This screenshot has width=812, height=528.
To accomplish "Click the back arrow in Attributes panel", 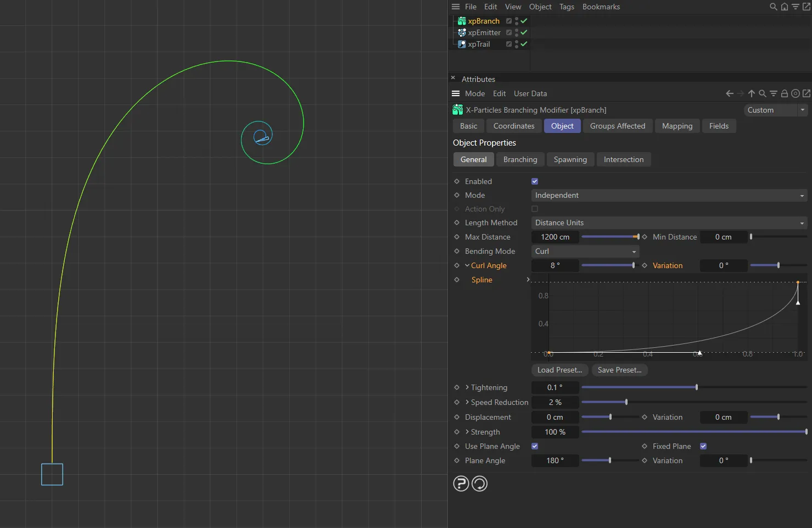I will [729, 93].
